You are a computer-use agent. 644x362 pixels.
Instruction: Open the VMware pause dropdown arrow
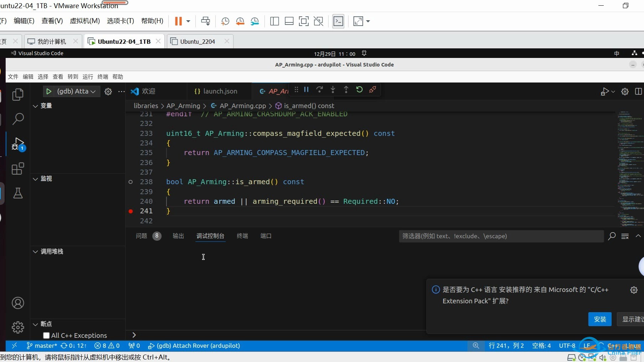click(x=188, y=21)
